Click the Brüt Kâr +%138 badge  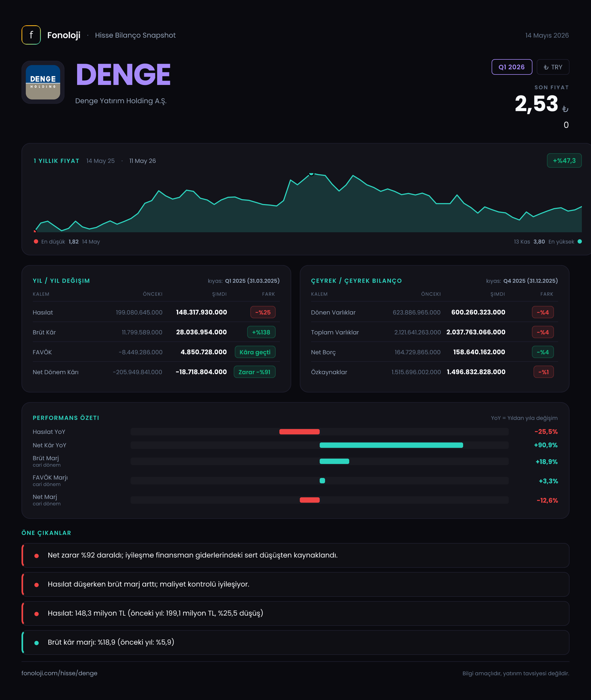pyautogui.click(x=261, y=332)
